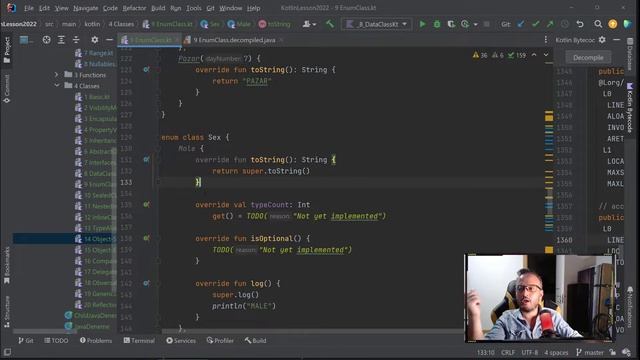
Task: Go to next highlighted error arrow
Action: (x=546, y=55)
